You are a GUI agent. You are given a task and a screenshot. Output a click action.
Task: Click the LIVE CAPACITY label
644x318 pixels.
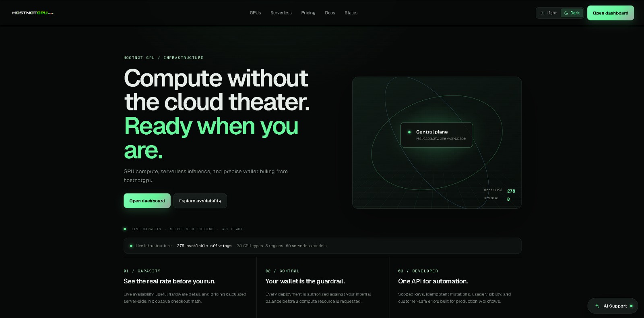coord(147,229)
